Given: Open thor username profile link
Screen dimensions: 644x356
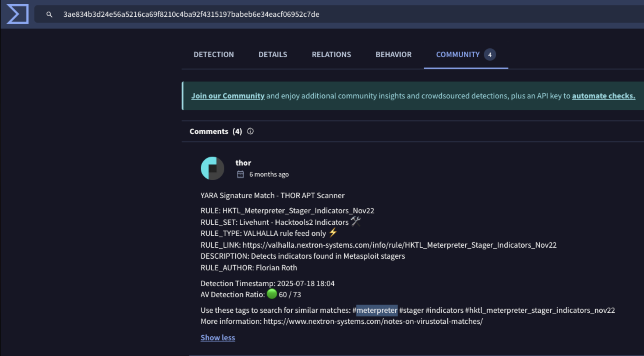Looking at the screenshot, I should (x=243, y=163).
